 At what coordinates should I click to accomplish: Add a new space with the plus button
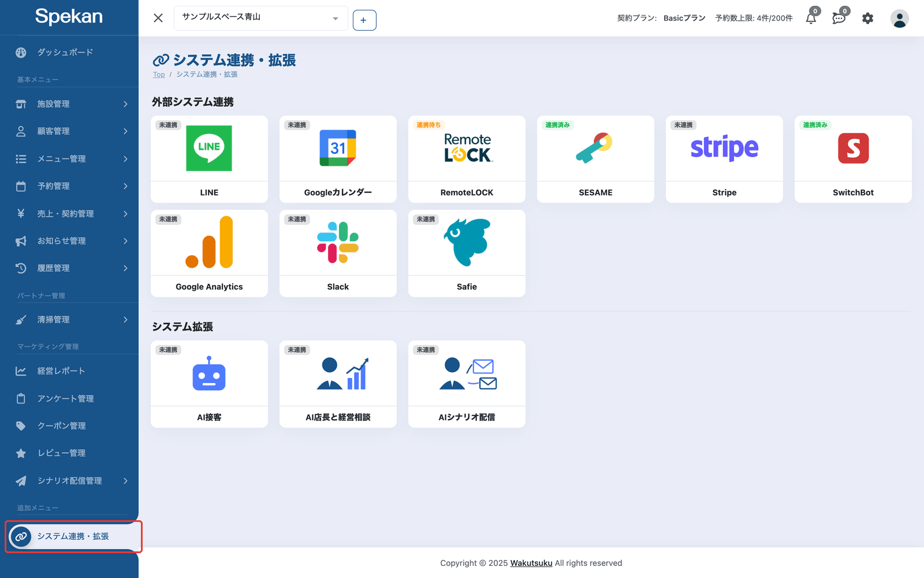pyautogui.click(x=364, y=20)
